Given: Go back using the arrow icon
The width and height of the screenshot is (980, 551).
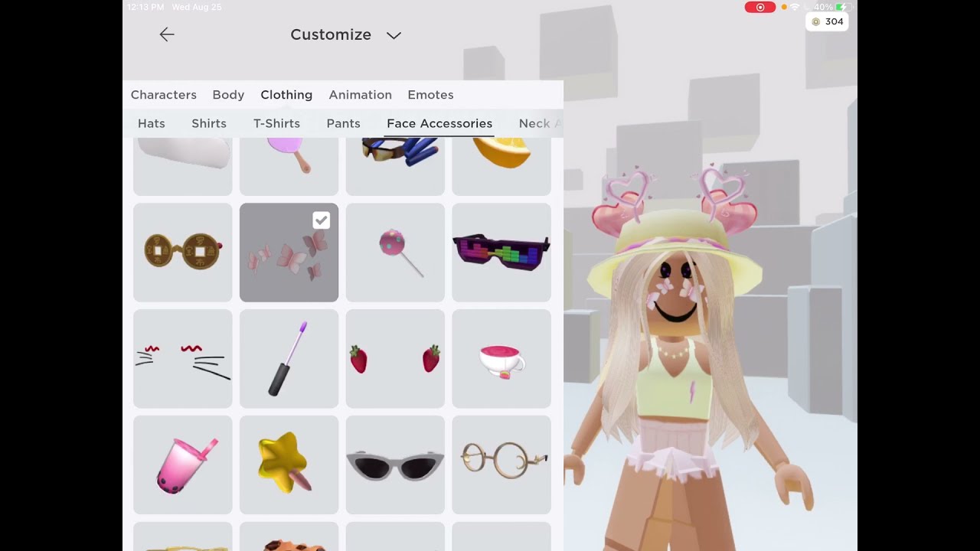Looking at the screenshot, I should click(x=167, y=34).
